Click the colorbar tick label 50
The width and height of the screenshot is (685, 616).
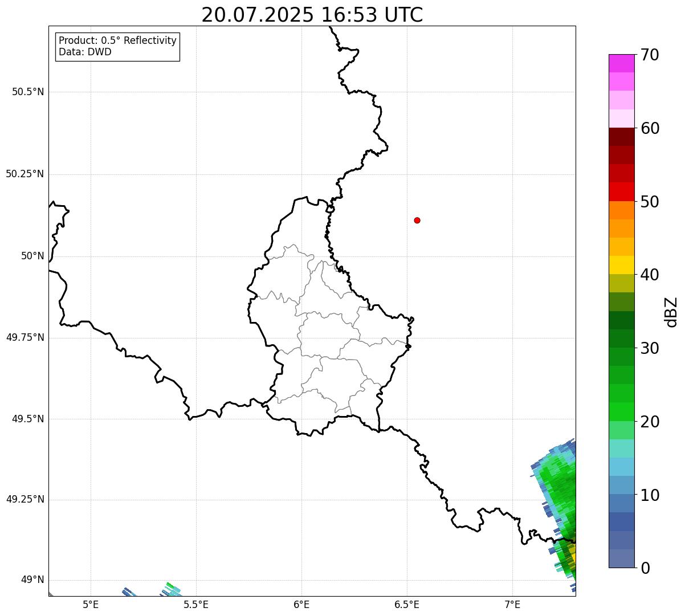[x=650, y=202]
